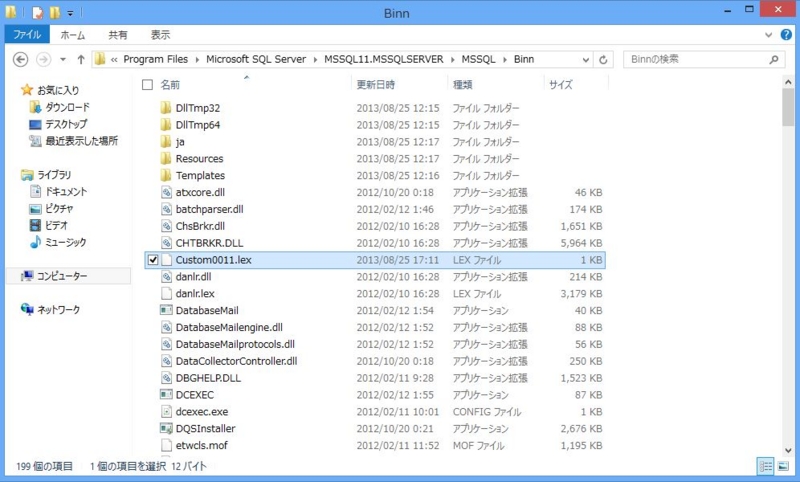Open ミュージック library
Screen dimensions: 800x482
[65, 242]
